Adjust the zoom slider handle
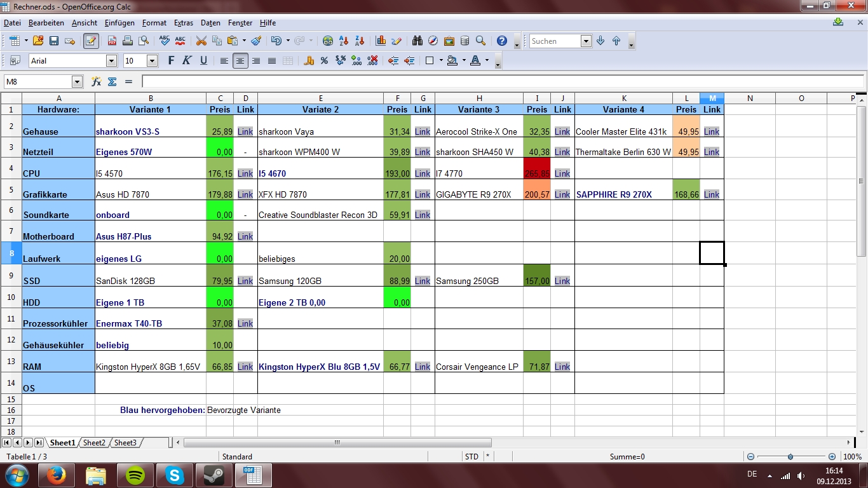868x488 pixels. 790,457
